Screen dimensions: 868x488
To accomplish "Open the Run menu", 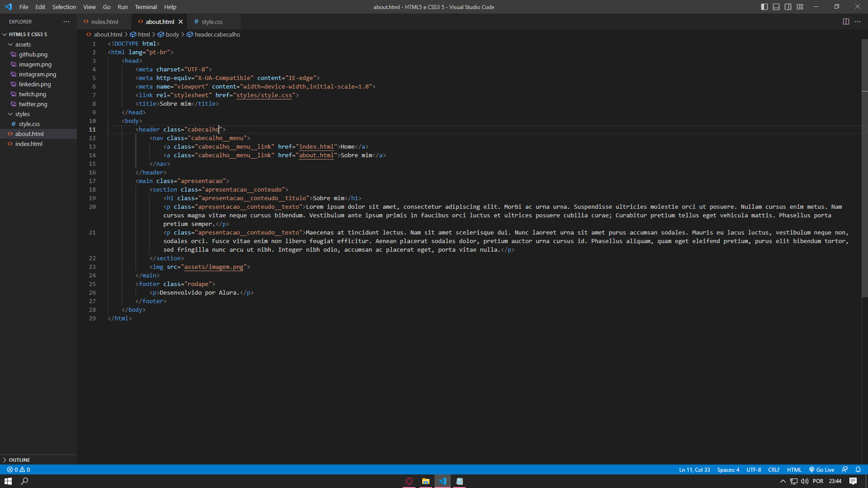I will click(123, 7).
